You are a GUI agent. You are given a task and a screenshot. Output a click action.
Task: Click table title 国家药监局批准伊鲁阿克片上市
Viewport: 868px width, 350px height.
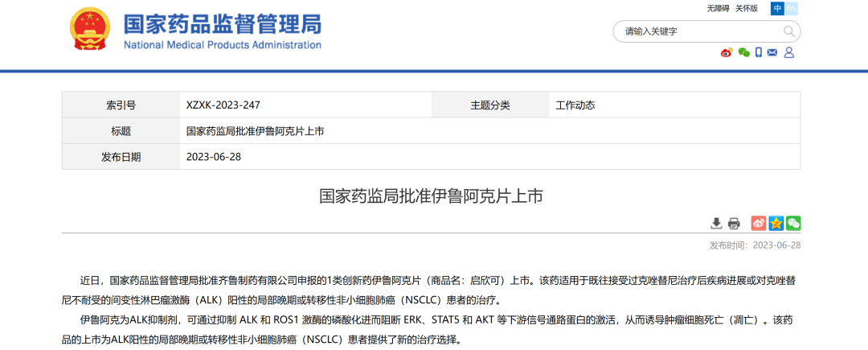pyautogui.click(x=256, y=131)
